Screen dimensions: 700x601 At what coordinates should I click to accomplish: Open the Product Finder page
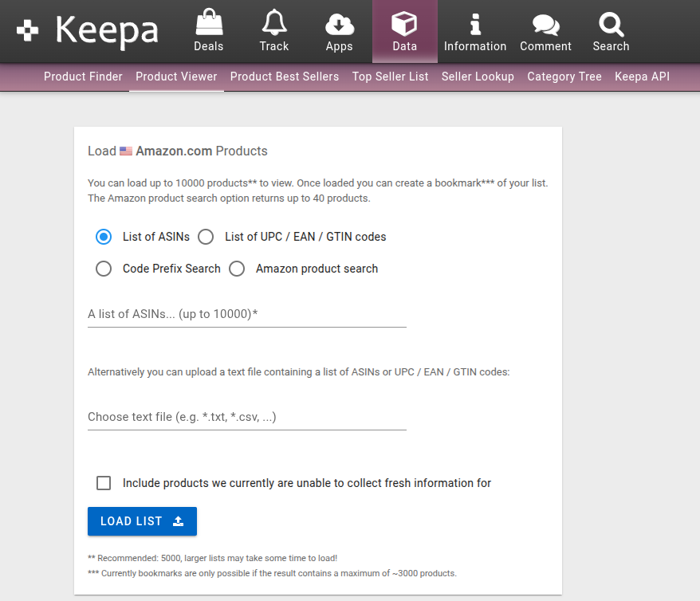(x=83, y=77)
